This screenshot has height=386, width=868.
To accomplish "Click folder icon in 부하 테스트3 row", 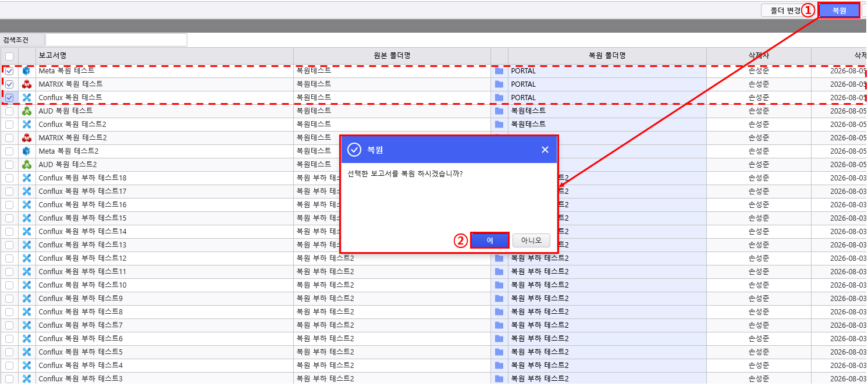I will (x=499, y=378).
